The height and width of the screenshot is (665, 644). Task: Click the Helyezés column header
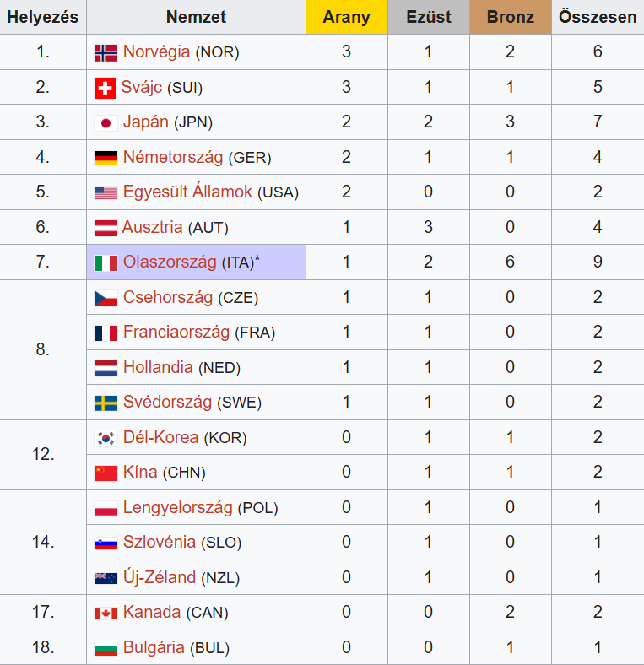point(43,17)
